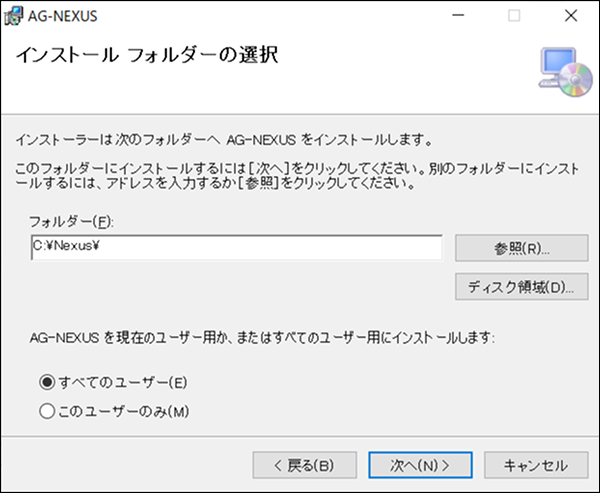The height and width of the screenshot is (493, 600).
Task: Click the AG-NEXUS installer title bar icon
Action: click(14, 16)
